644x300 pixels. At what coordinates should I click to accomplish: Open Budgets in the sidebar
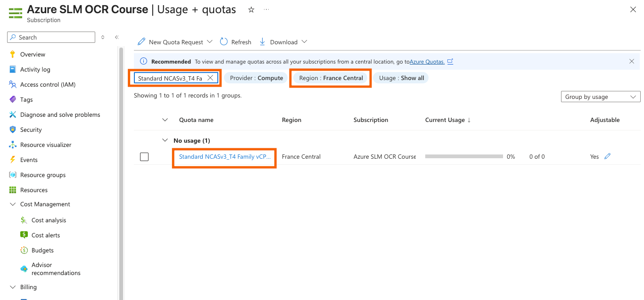click(x=42, y=250)
